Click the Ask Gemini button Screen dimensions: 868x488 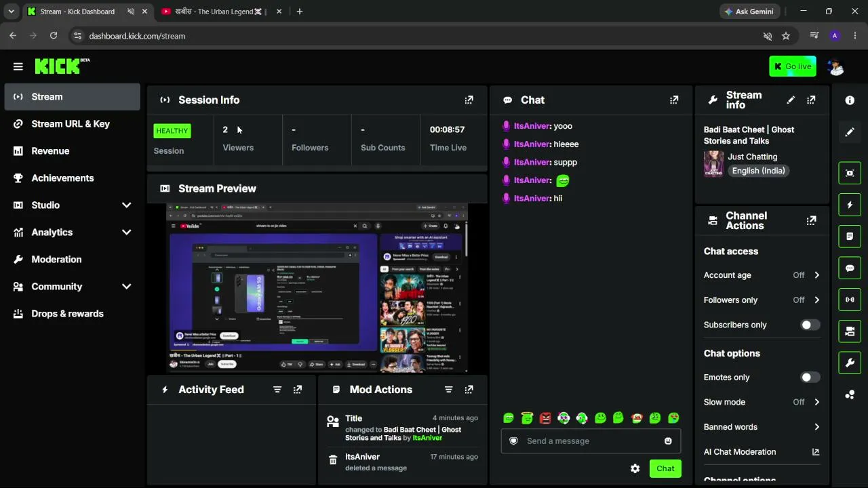(749, 12)
